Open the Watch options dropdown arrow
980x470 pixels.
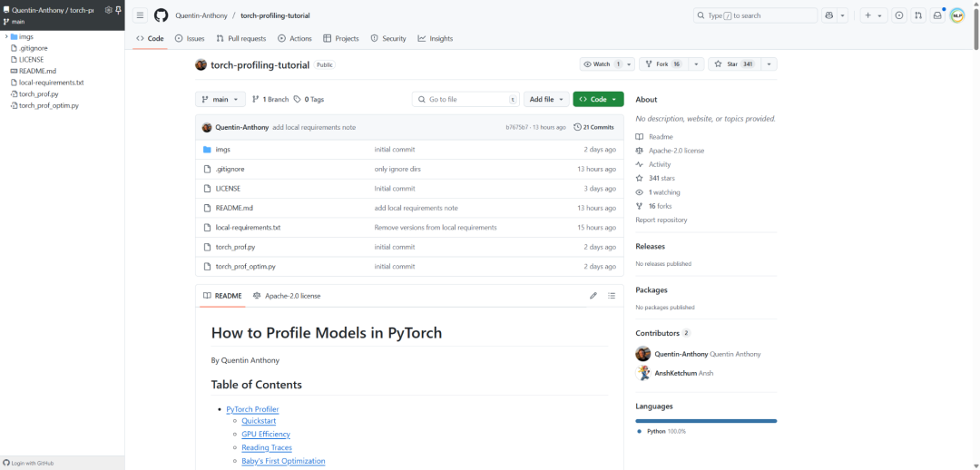pyautogui.click(x=629, y=64)
